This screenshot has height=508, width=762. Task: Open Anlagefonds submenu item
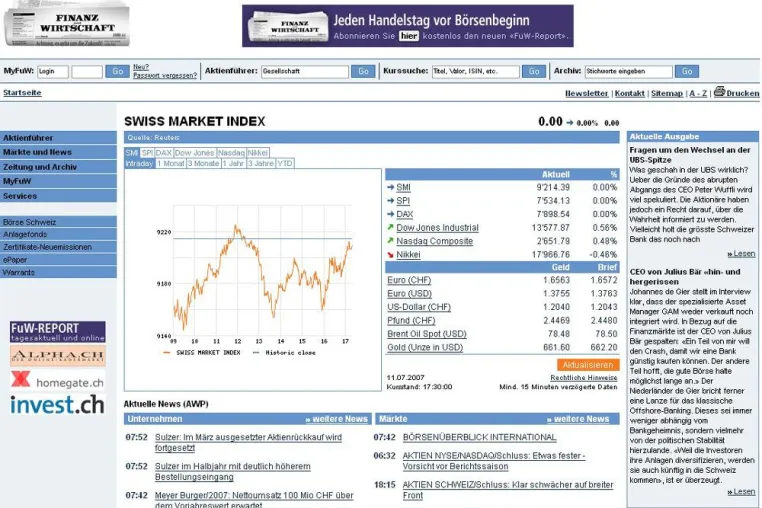coord(58,234)
